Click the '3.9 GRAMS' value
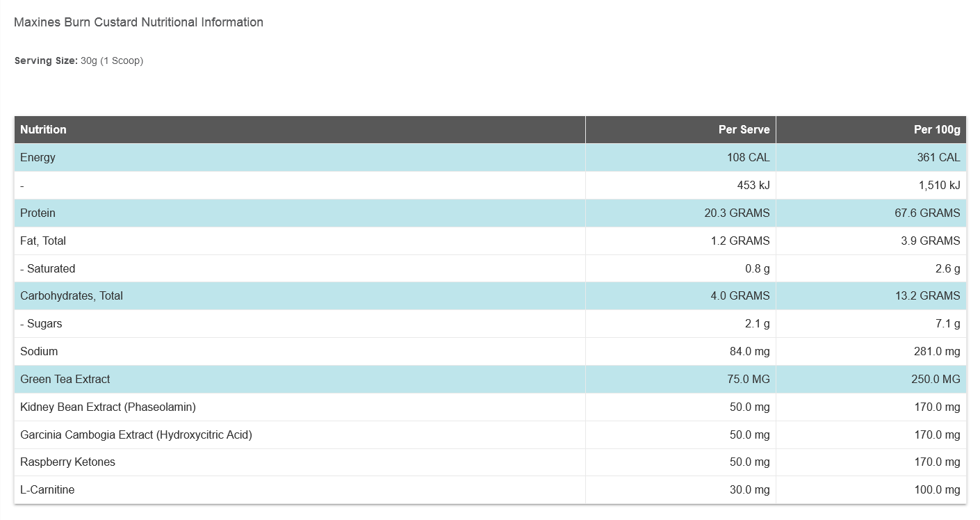This screenshot has width=980, height=520. 931,241
